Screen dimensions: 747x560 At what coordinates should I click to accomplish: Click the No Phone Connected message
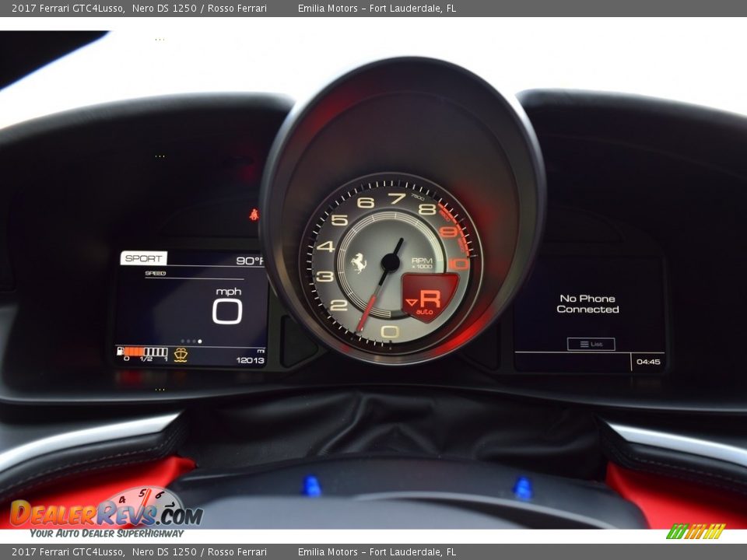pyautogui.click(x=587, y=304)
